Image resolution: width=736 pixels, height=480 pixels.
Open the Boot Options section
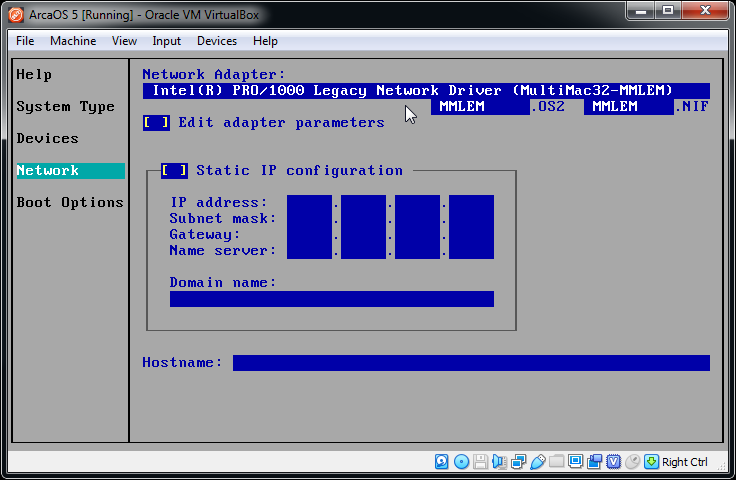70,203
